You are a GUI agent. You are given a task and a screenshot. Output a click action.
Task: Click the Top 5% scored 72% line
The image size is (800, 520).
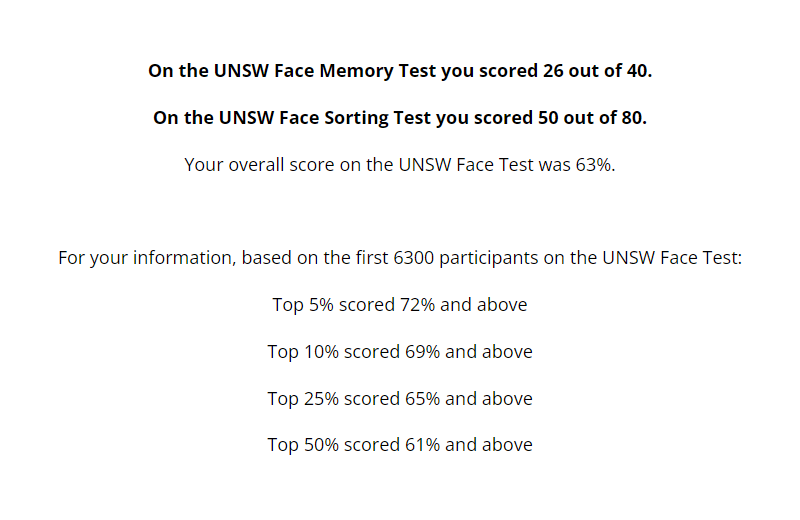[x=400, y=305]
